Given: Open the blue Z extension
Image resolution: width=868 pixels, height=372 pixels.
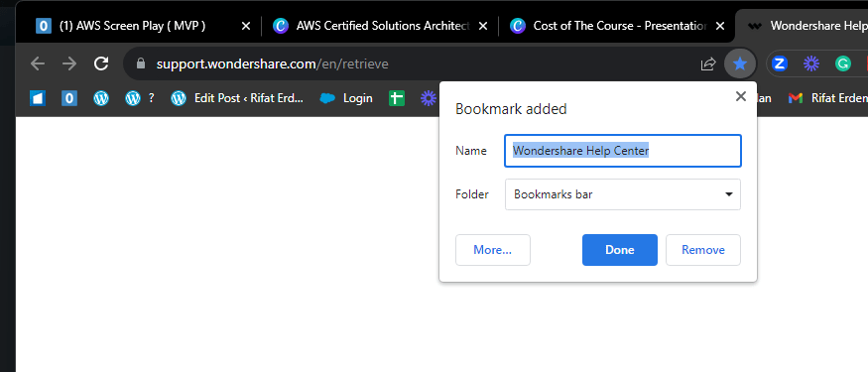Looking at the screenshot, I should point(780,64).
